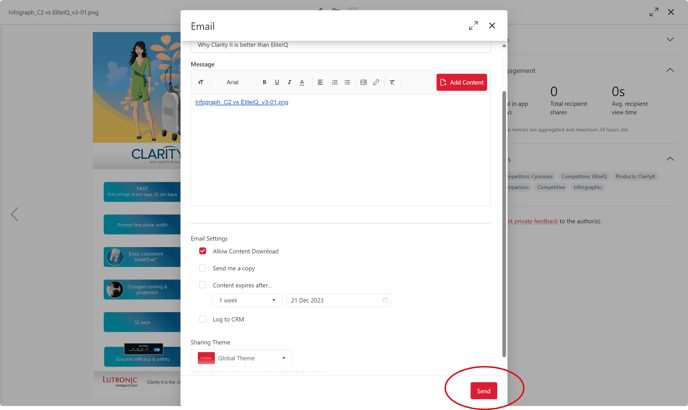Insert an image into the message
The height and width of the screenshot is (410, 688).
pyautogui.click(x=363, y=82)
